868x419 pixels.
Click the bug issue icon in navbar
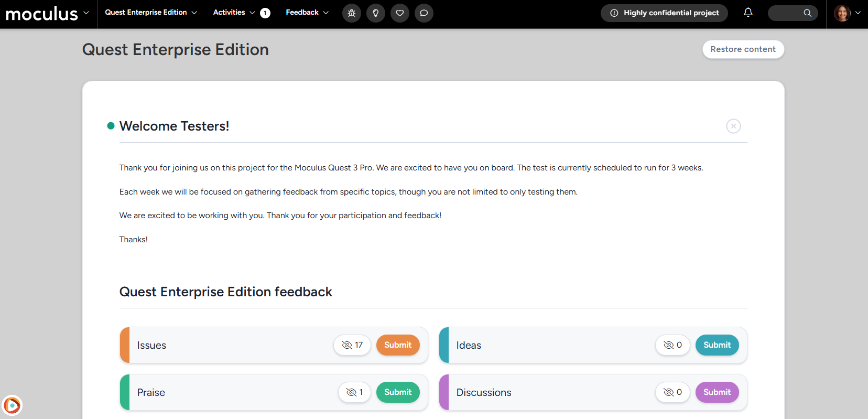352,13
